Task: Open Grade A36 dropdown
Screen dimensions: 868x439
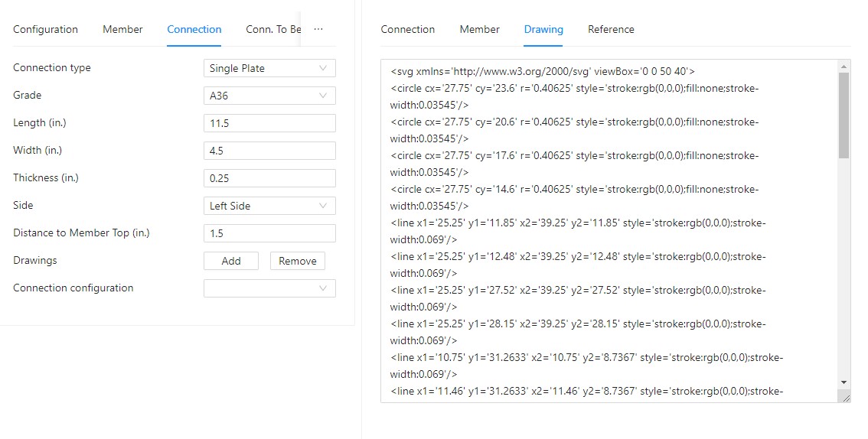Action: 269,96
